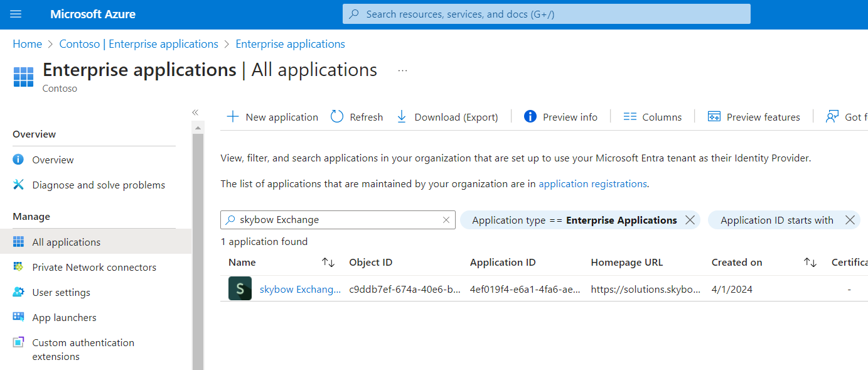Screen dimensions: 868x370
Task: Click Download (Export) button
Action: point(447,117)
